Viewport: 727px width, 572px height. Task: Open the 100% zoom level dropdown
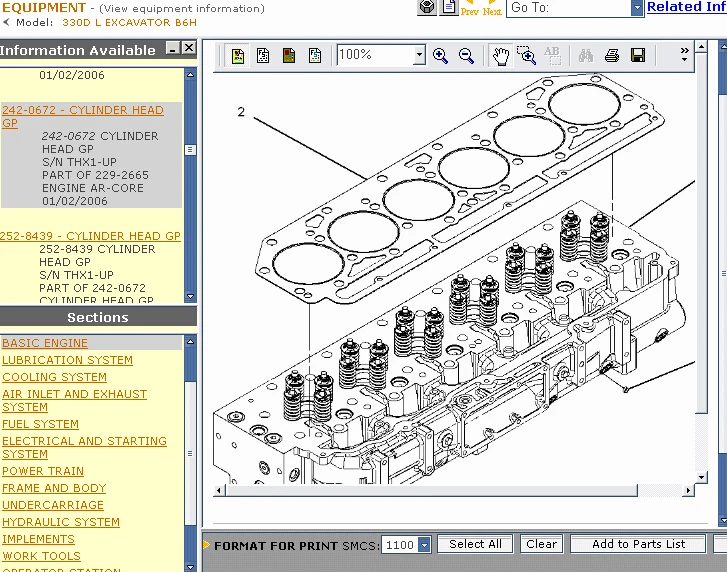point(419,55)
